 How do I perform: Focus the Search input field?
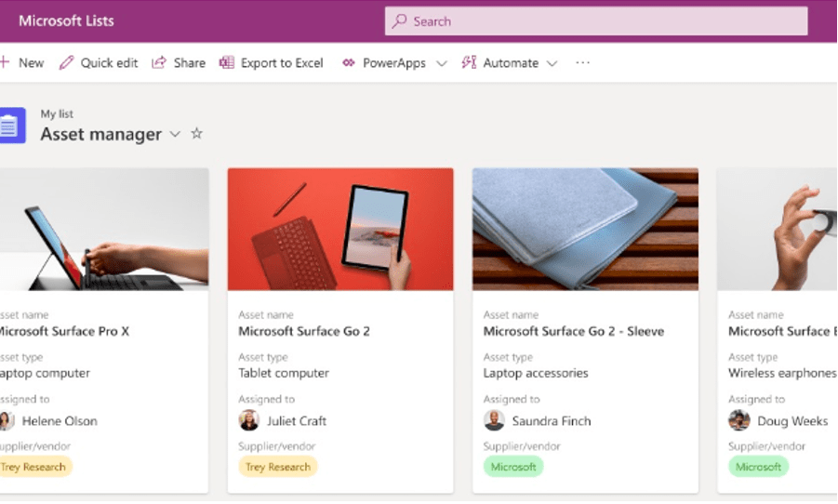point(596,20)
